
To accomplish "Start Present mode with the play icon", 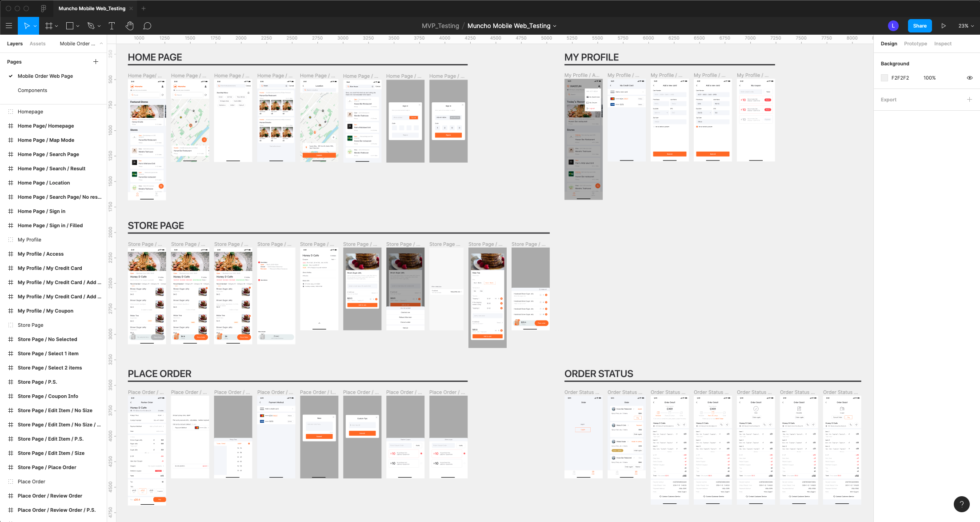I will click(x=944, y=25).
